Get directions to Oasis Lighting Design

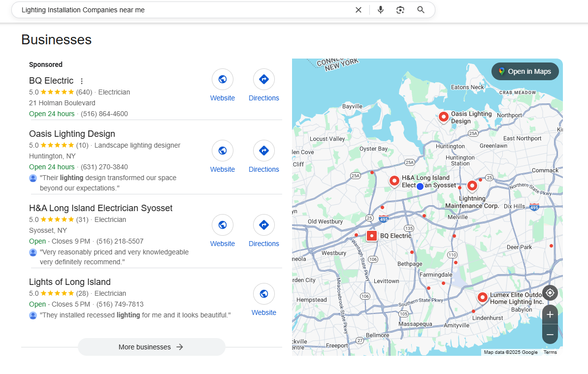264,151
